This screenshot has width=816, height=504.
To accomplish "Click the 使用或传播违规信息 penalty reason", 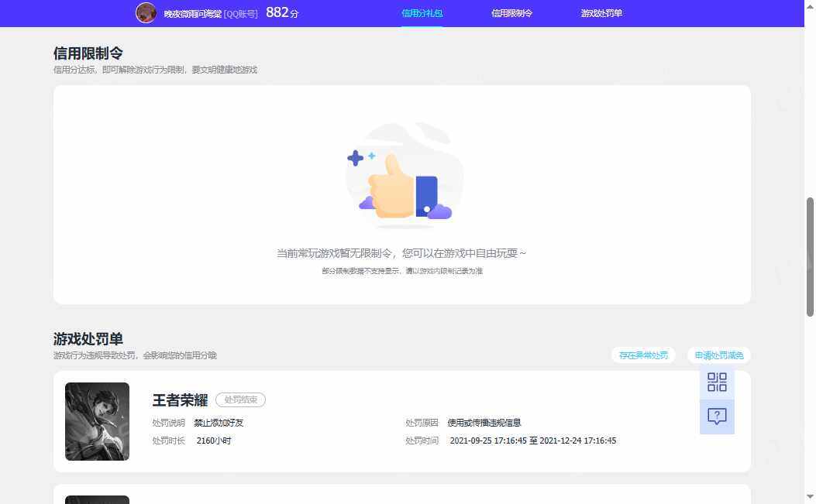I will coord(484,423).
